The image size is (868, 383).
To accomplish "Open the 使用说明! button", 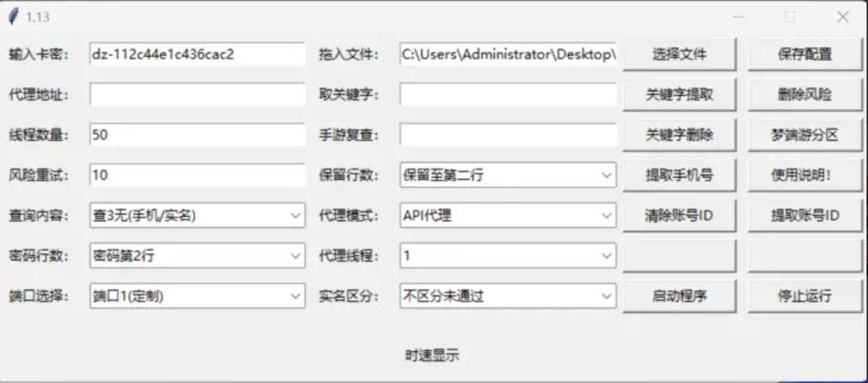I will (x=805, y=175).
